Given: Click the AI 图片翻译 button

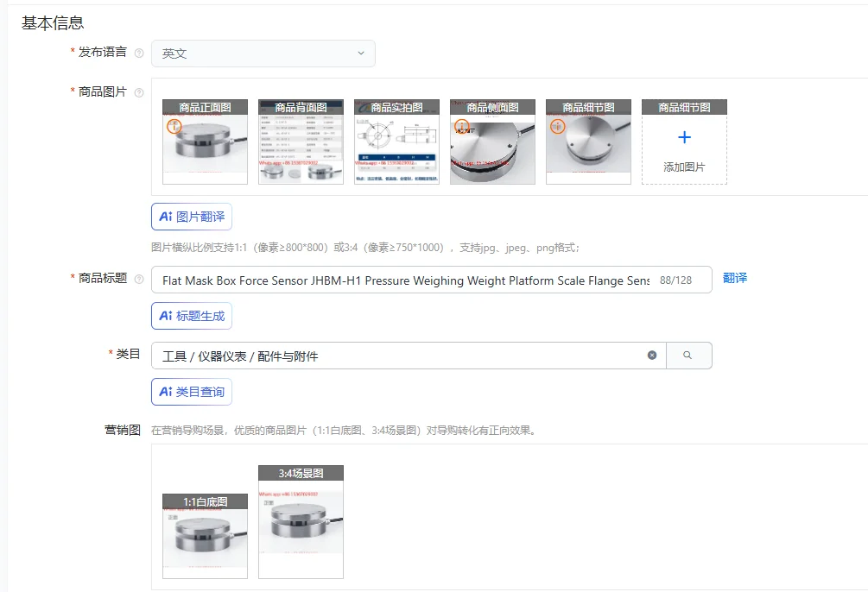Looking at the screenshot, I should pyautogui.click(x=192, y=217).
